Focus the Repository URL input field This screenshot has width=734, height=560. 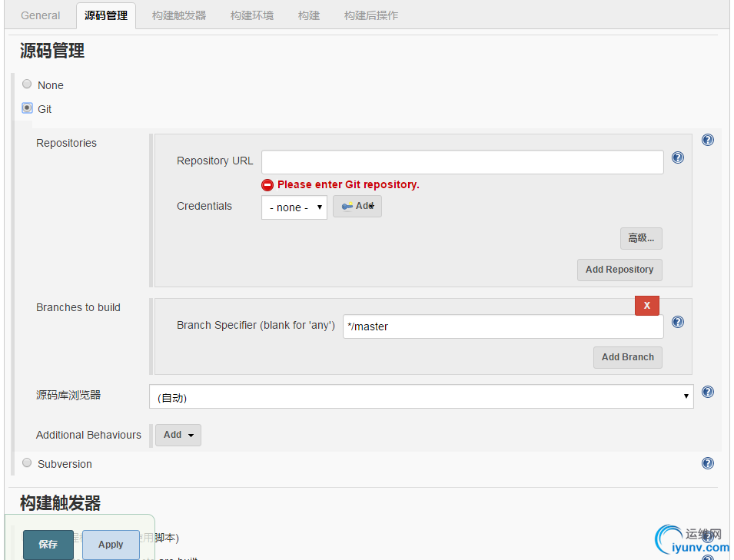[x=462, y=162]
